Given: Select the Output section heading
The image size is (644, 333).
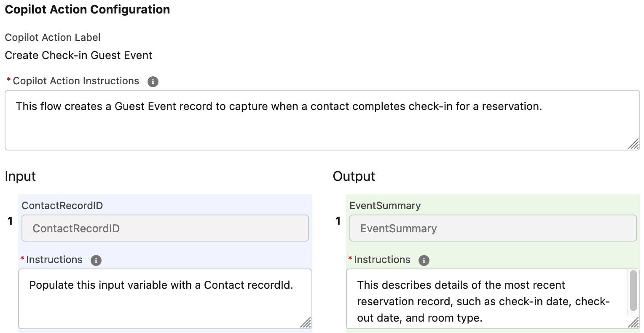Looking at the screenshot, I should (x=354, y=176).
